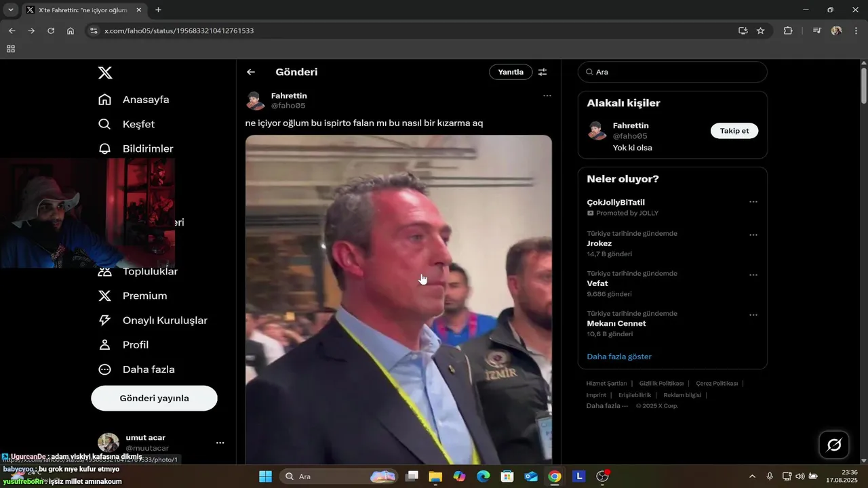View site information icon in address bar

(x=94, y=30)
